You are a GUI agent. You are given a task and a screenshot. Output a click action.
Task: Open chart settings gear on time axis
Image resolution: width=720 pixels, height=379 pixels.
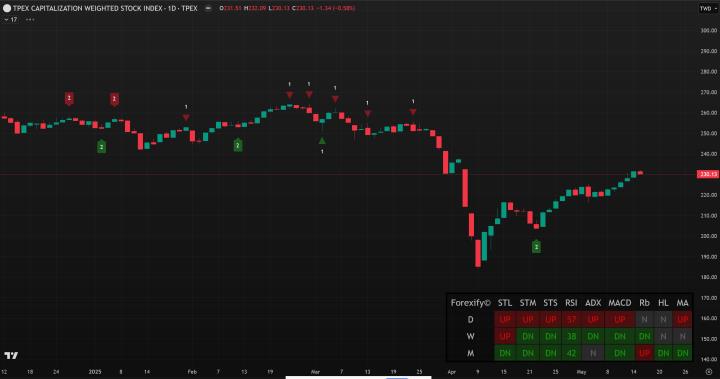pyautogui.click(x=709, y=372)
